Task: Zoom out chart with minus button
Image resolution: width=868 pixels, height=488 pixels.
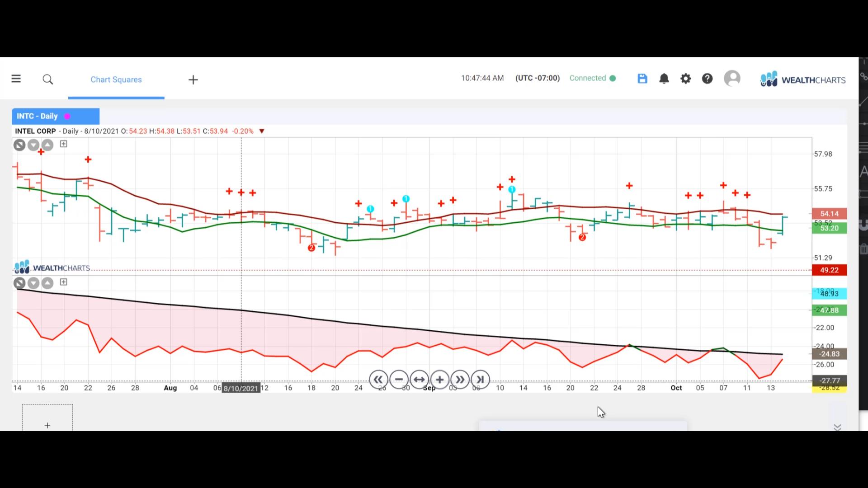Action: [399, 380]
